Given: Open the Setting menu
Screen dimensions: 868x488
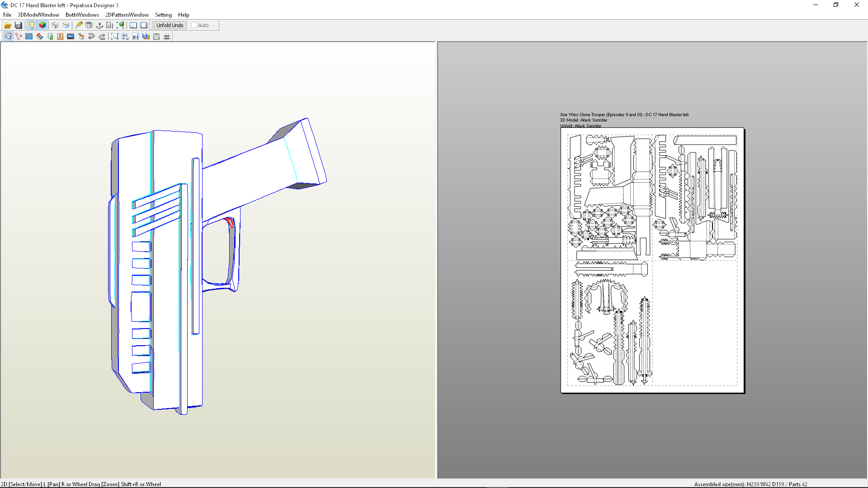Looking at the screenshot, I should click(163, 15).
